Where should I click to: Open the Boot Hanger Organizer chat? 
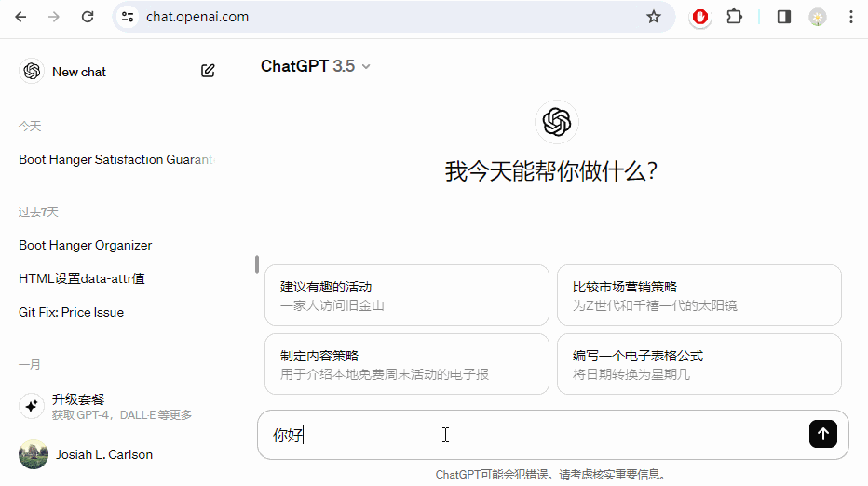[x=86, y=246]
